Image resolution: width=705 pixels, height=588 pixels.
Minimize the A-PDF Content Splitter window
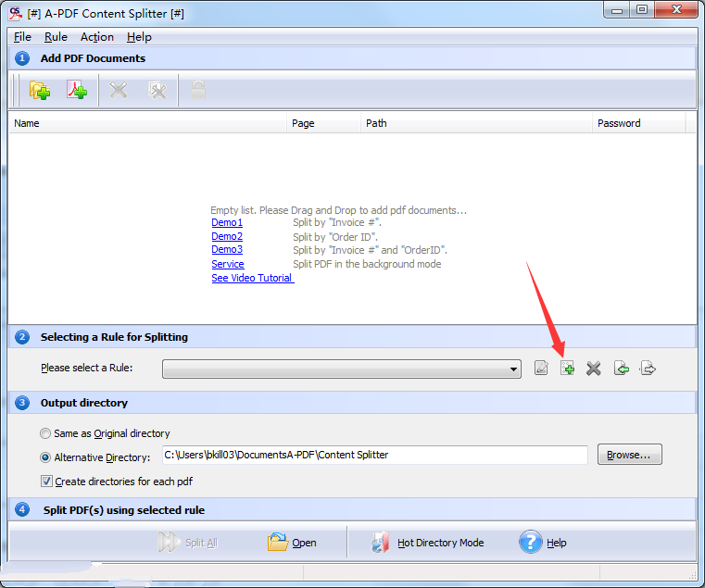(617, 10)
